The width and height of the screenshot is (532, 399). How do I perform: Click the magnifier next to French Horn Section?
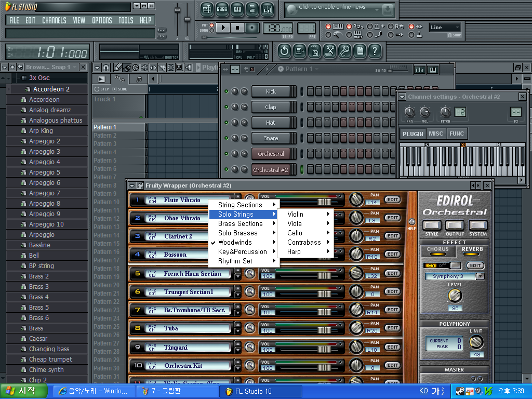[x=250, y=273]
